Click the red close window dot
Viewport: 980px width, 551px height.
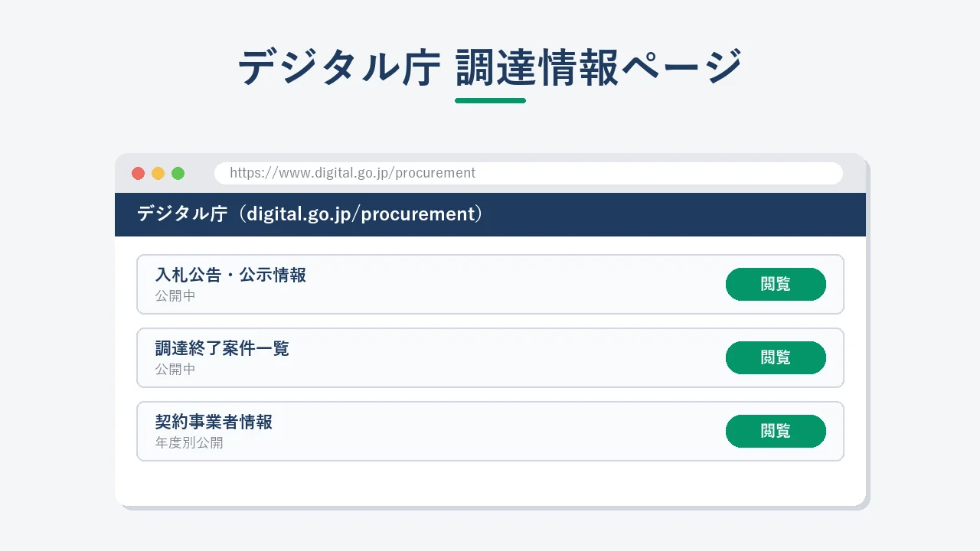[x=138, y=173]
